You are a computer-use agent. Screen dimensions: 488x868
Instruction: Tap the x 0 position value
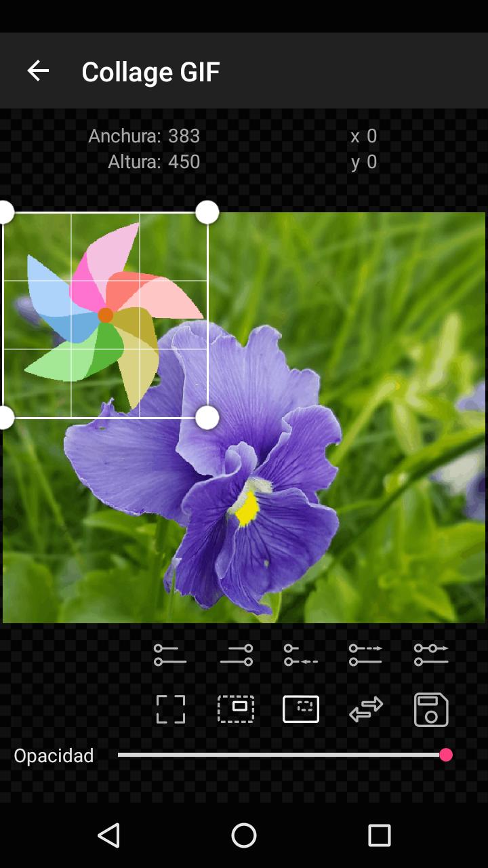364,136
